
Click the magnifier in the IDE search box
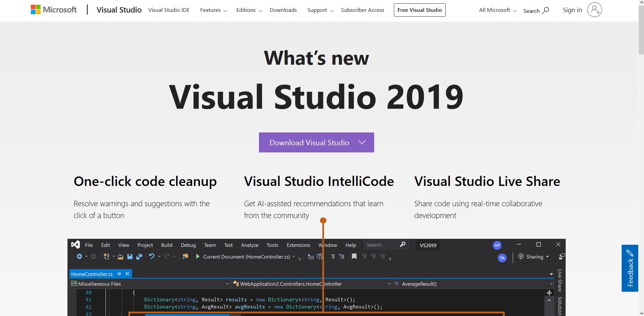[x=403, y=245]
